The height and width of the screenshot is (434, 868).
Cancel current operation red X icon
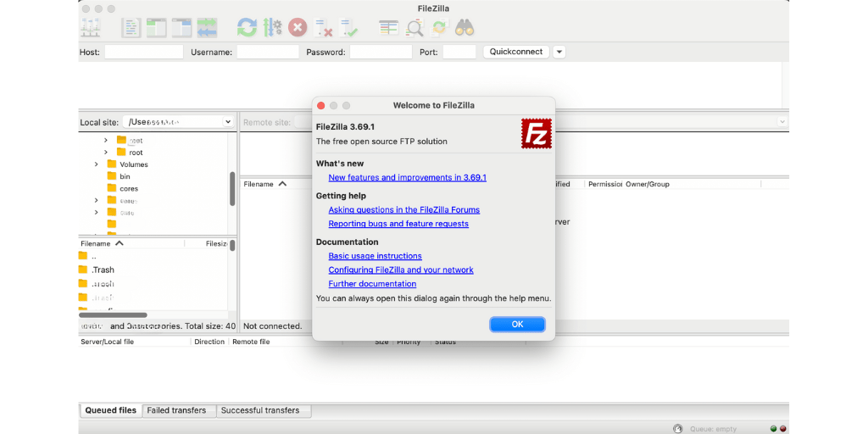point(298,28)
